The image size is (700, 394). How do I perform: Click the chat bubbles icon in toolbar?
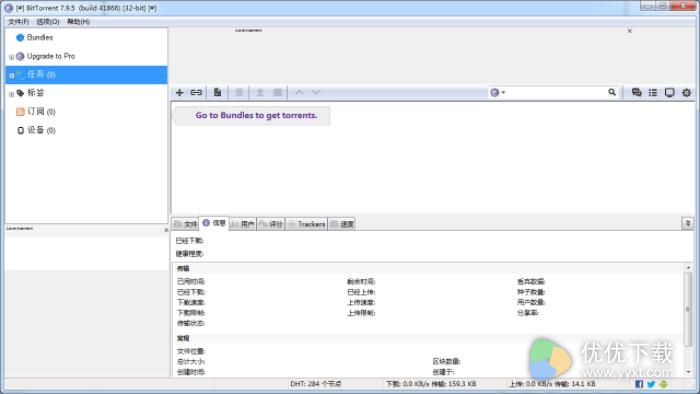click(636, 92)
